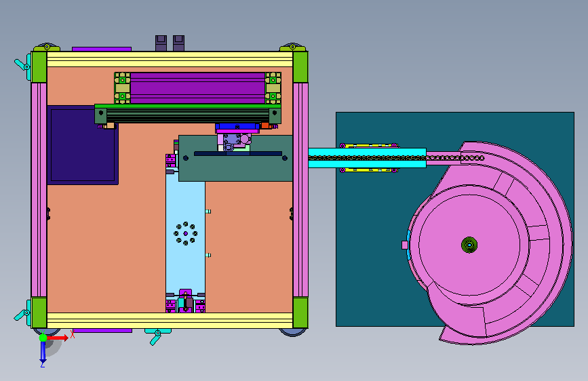
Task: Select the large purple cylinder block
Action: [x=197, y=88]
